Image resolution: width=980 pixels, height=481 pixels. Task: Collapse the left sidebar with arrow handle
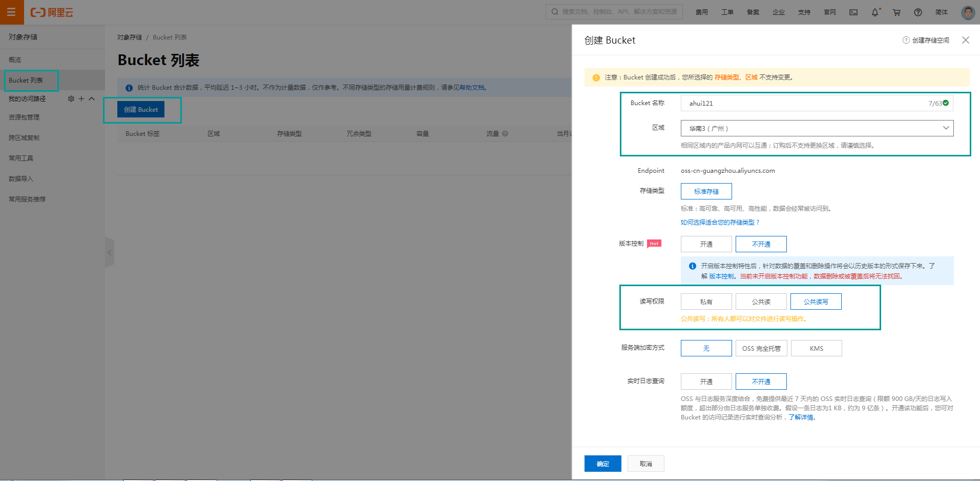click(x=109, y=252)
